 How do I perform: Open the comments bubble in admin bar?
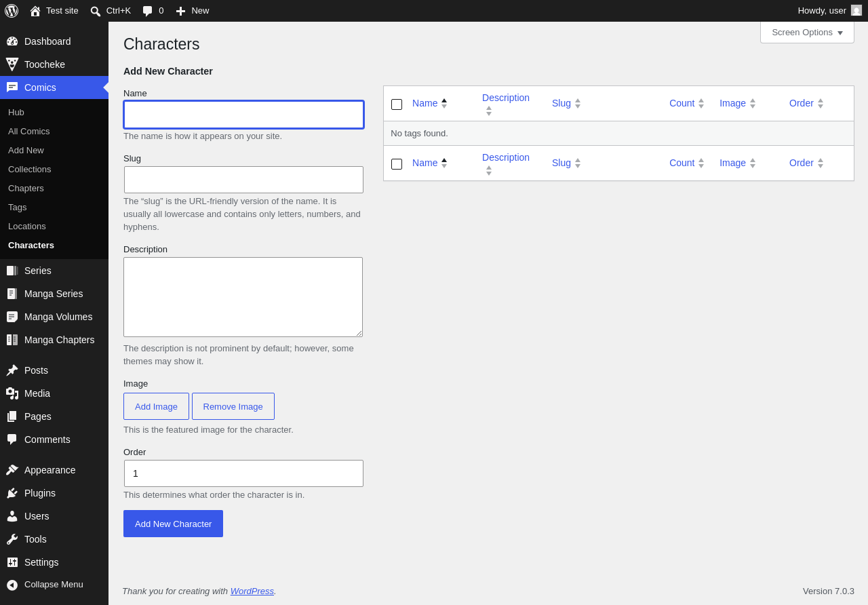coord(147,11)
